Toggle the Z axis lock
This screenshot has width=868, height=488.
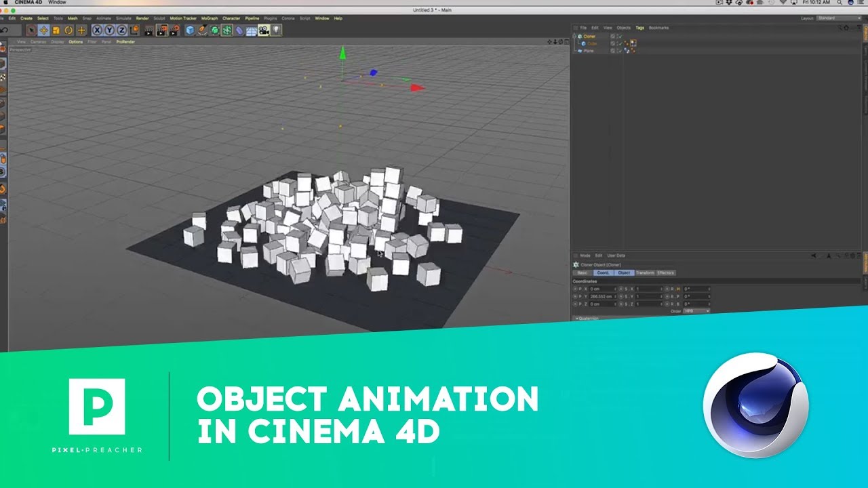(122, 30)
